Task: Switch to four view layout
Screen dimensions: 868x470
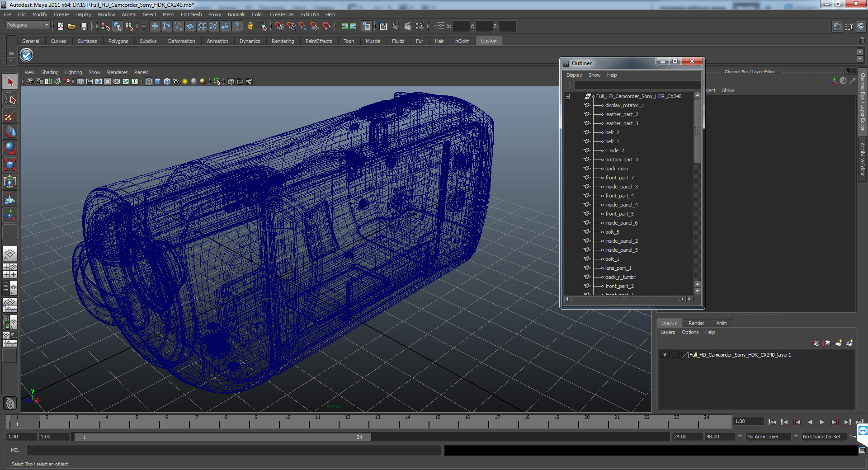Action: 10,271
